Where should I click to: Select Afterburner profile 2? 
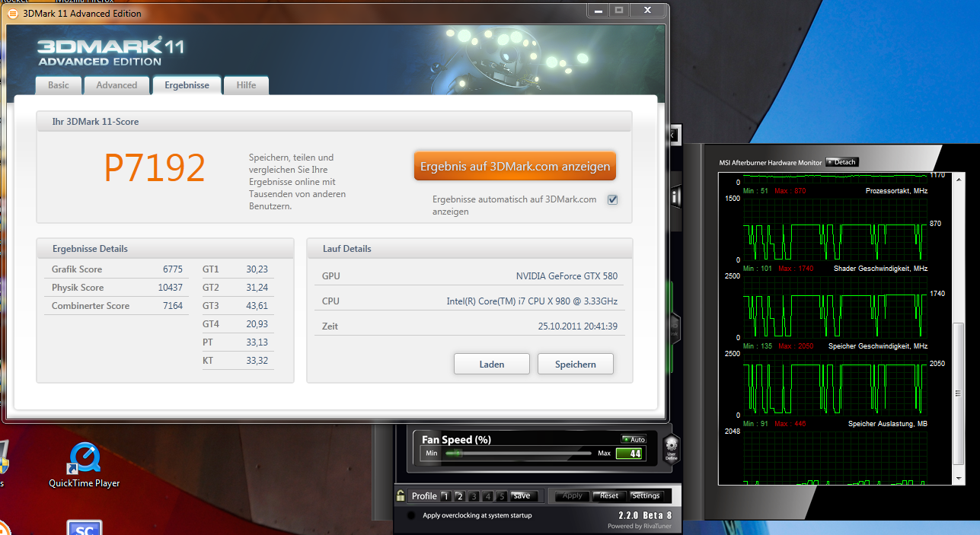point(459,496)
